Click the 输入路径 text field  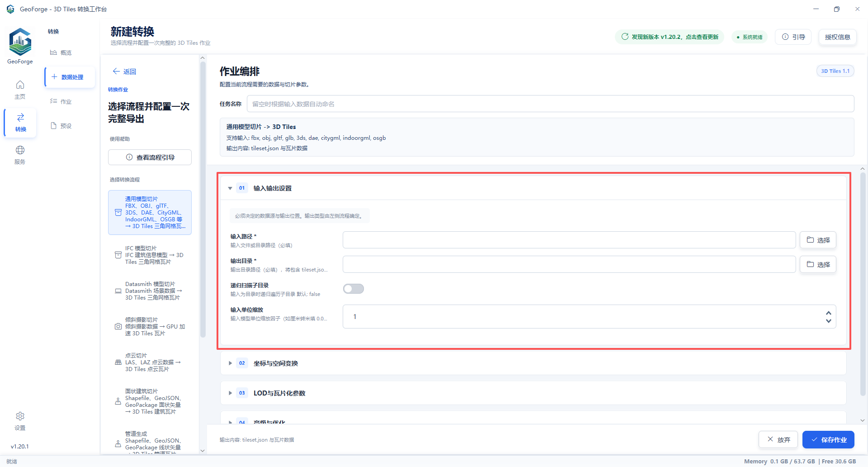pyautogui.click(x=569, y=240)
